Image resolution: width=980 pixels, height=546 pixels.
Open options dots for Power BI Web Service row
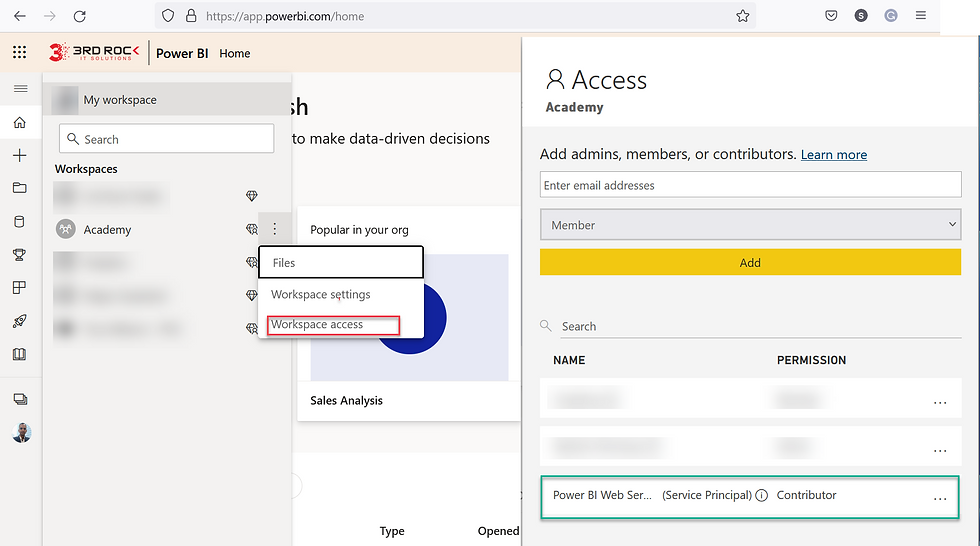tap(940, 499)
